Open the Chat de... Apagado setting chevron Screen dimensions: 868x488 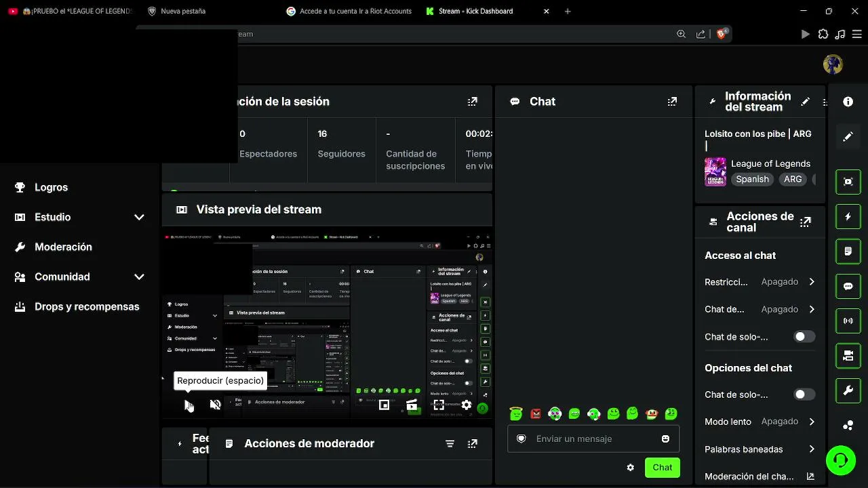click(x=812, y=310)
